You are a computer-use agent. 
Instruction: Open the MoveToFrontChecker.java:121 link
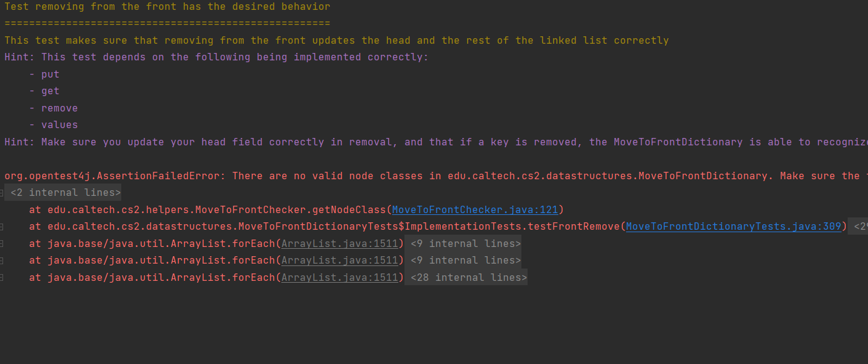[x=475, y=209]
